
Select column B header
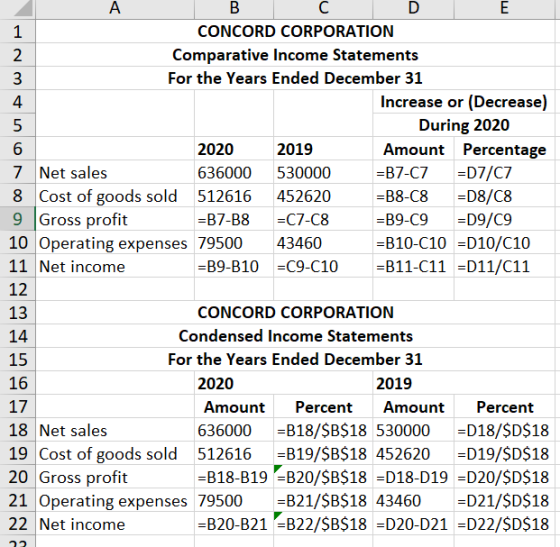point(234,9)
